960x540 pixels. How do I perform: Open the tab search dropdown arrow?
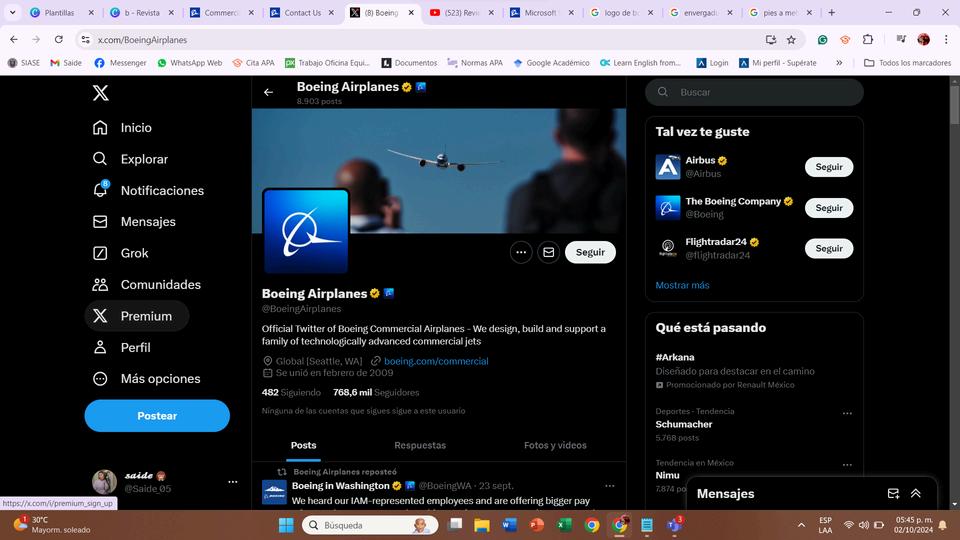click(x=12, y=12)
